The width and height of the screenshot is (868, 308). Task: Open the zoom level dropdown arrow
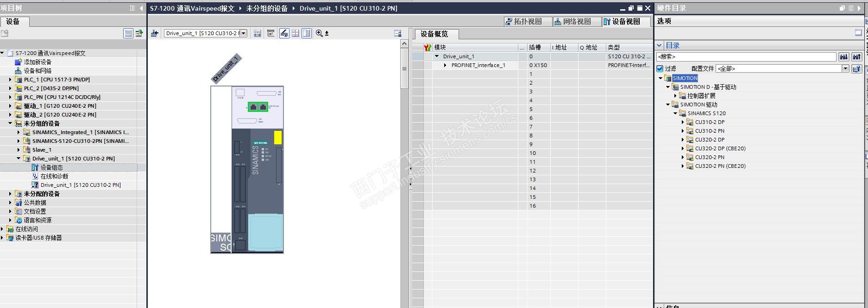(x=327, y=33)
